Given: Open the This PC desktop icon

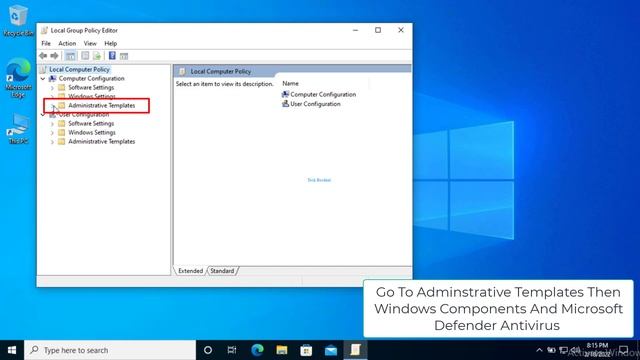Looking at the screenshot, I should [18, 129].
